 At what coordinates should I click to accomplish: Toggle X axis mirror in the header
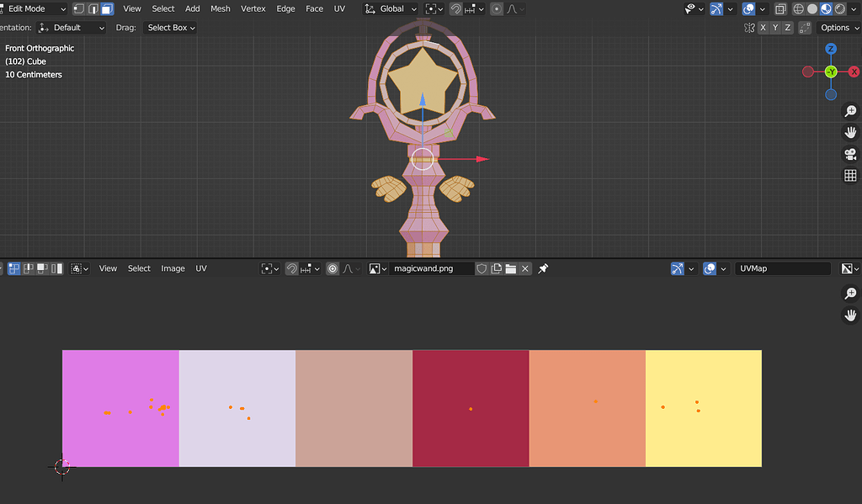(x=762, y=27)
